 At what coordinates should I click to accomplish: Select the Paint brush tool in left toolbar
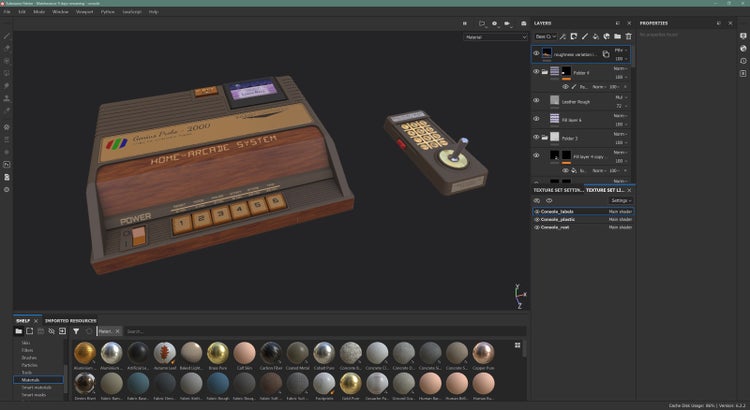click(7, 35)
